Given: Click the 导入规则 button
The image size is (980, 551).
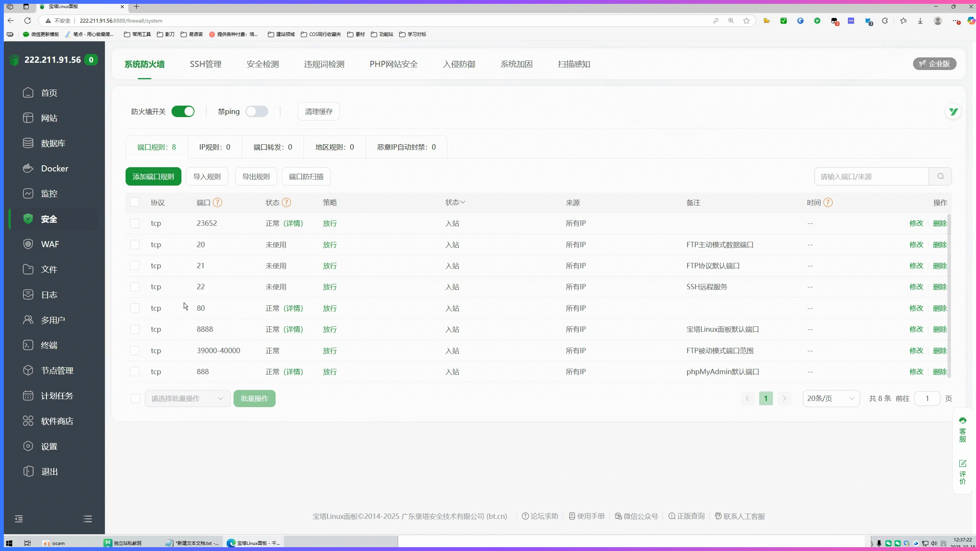Looking at the screenshot, I should pyautogui.click(x=207, y=176).
